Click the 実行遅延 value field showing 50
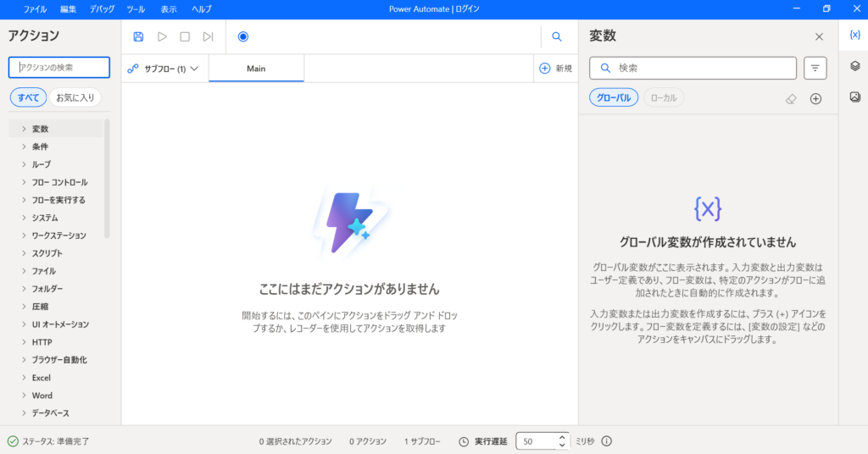Image resolution: width=868 pixels, height=454 pixels. (536, 441)
